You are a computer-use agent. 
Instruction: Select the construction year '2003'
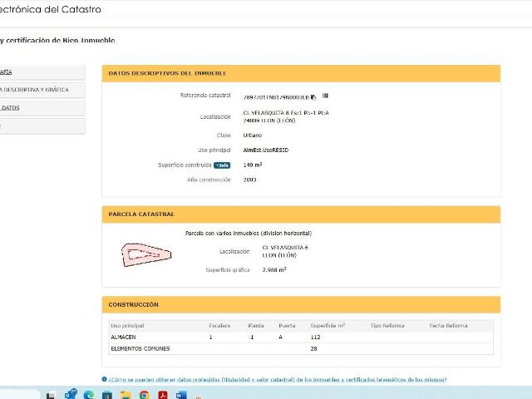[x=249, y=180]
